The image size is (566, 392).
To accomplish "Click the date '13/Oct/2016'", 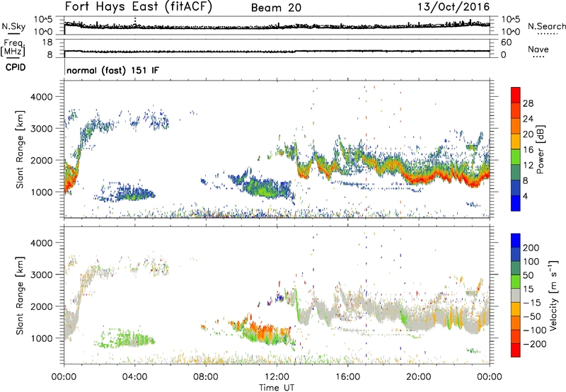I will coord(454,7).
